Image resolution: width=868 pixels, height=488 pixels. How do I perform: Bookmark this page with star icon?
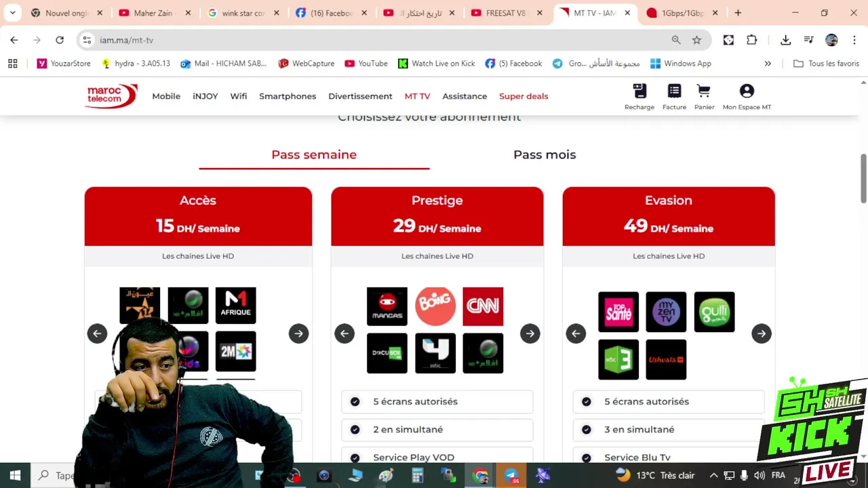pyautogui.click(x=696, y=40)
